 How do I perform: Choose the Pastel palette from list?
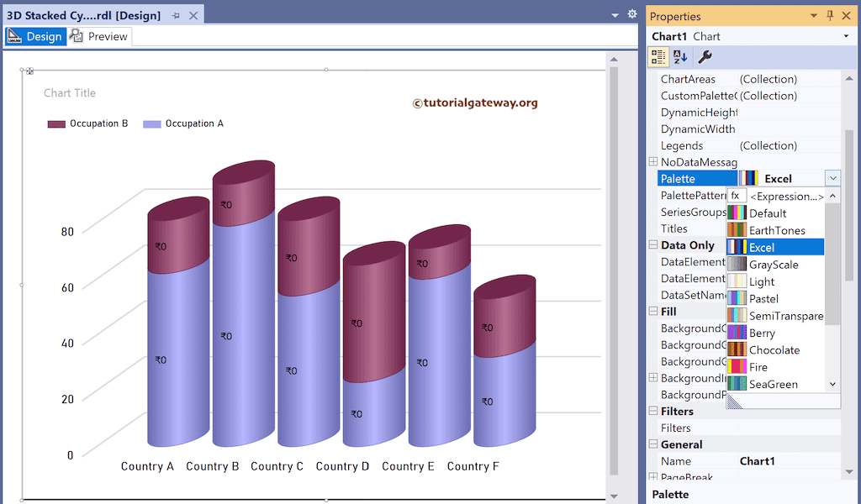(763, 298)
